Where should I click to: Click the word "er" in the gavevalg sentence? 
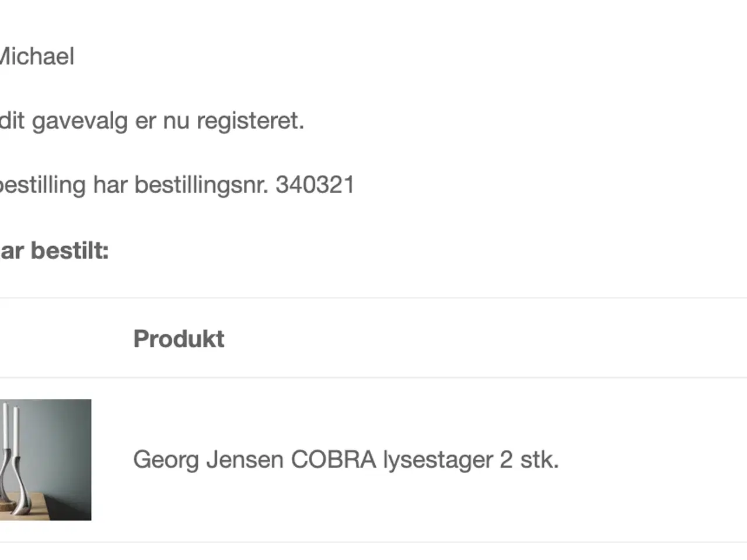(x=145, y=121)
